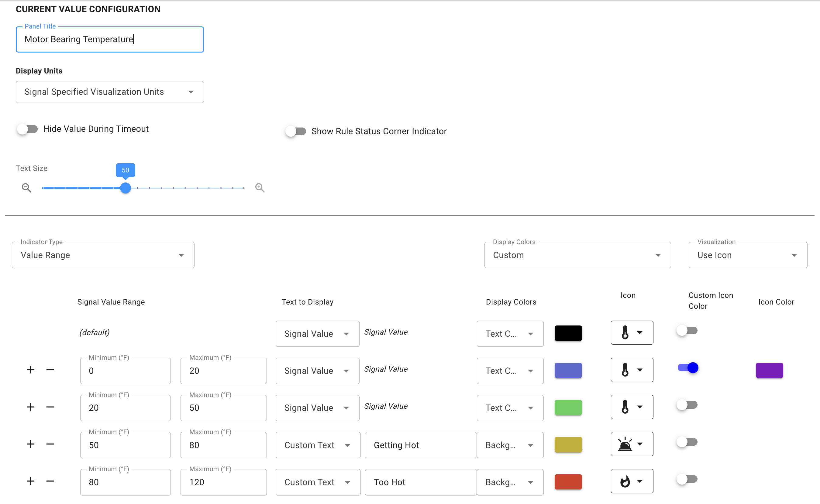Click the purple Icon Color swatch
This screenshot has width=820, height=504.
(769, 370)
